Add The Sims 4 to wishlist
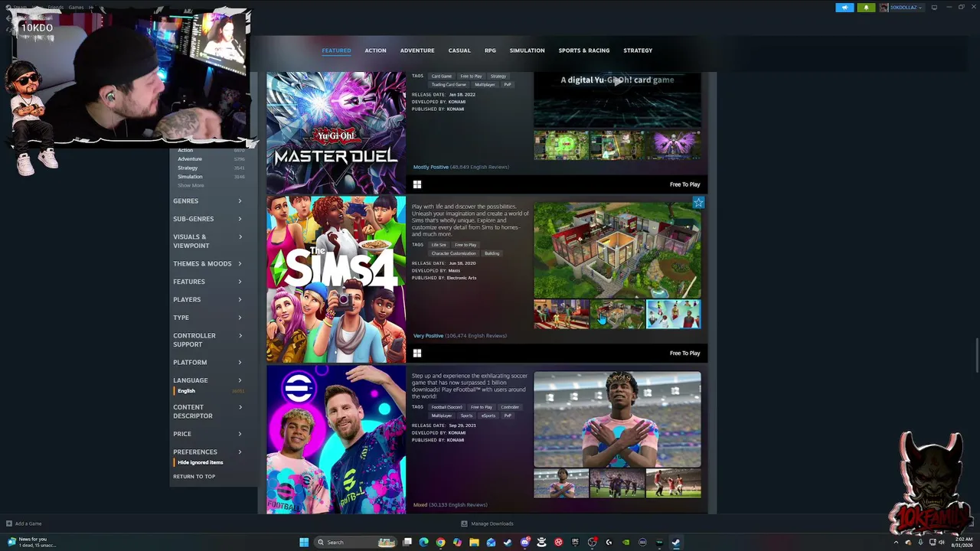The width and height of the screenshot is (980, 551). coord(698,203)
